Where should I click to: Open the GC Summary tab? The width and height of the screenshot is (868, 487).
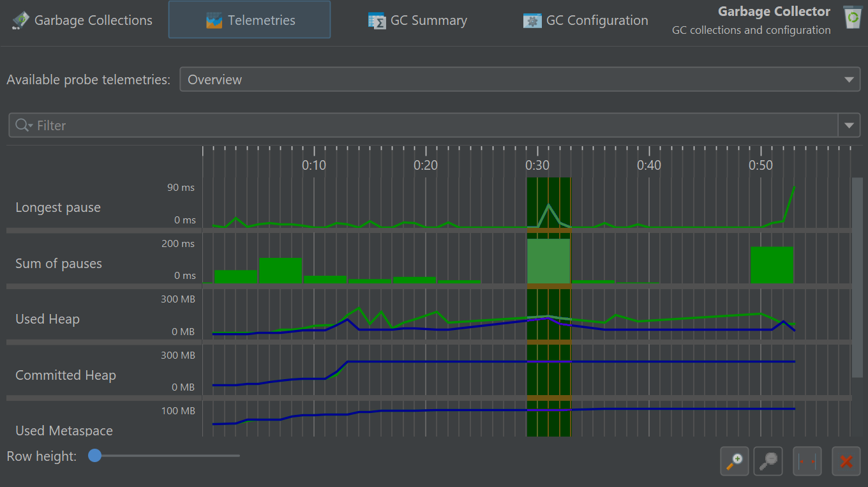click(418, 20)
